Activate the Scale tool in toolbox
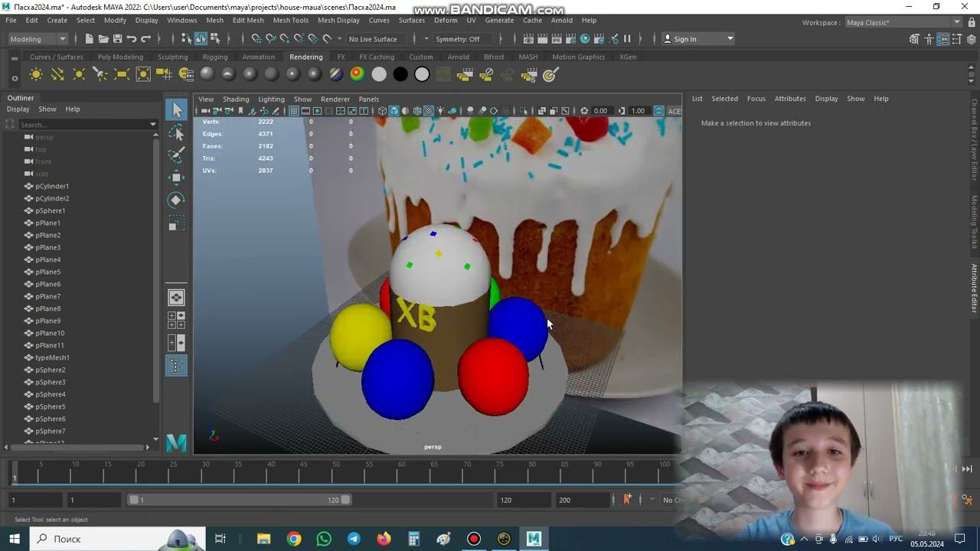Image resolution: width=980 pixels, height=551 pixels. 177,223
